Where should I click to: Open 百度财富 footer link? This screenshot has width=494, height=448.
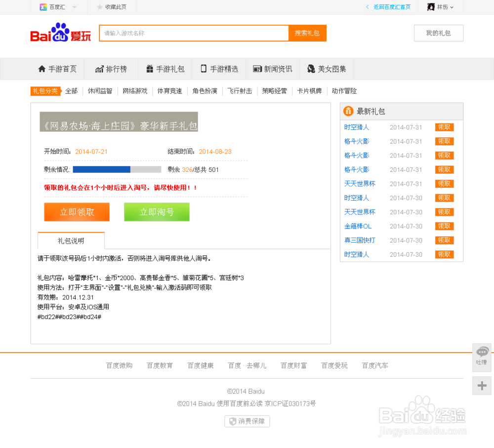click(293, 366)
